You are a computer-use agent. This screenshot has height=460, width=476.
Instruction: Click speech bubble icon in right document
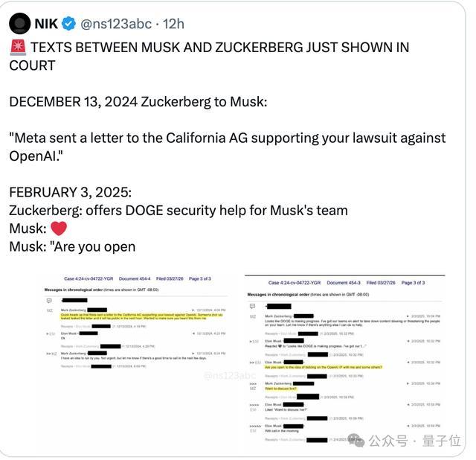(x=252, y=306)
